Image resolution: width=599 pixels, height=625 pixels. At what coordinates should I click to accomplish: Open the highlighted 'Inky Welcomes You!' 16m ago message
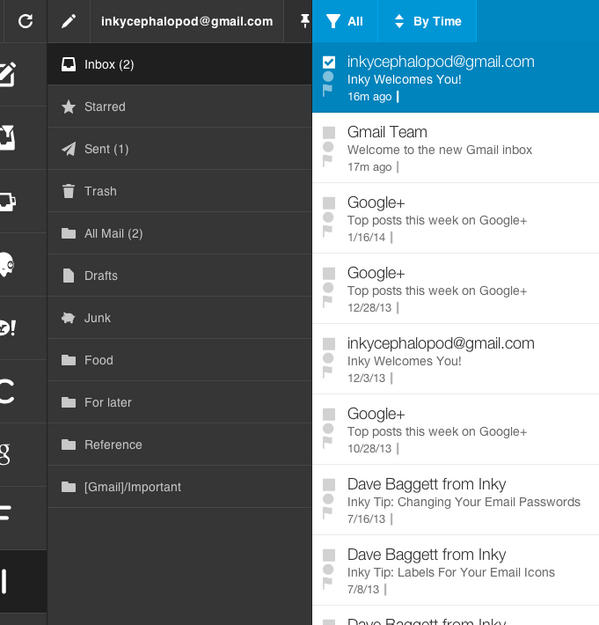tap(456, 78)
